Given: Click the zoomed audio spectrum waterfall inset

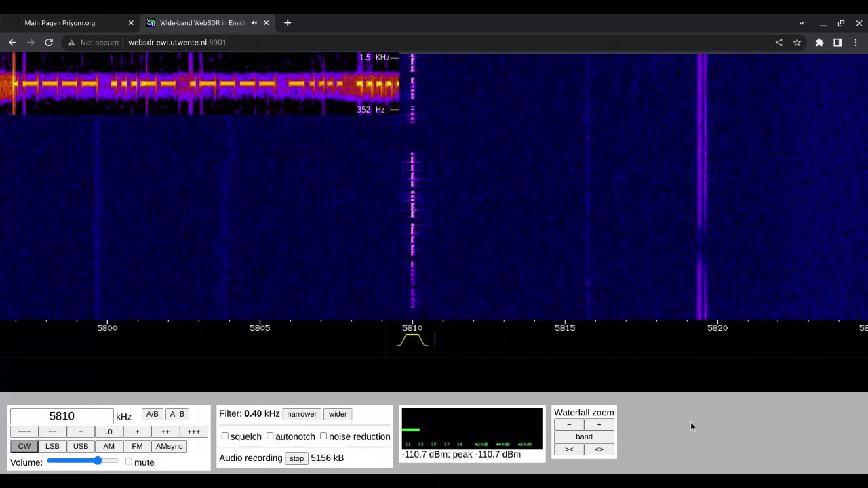Looking at the screenshot, I should (x=199, y=83).
